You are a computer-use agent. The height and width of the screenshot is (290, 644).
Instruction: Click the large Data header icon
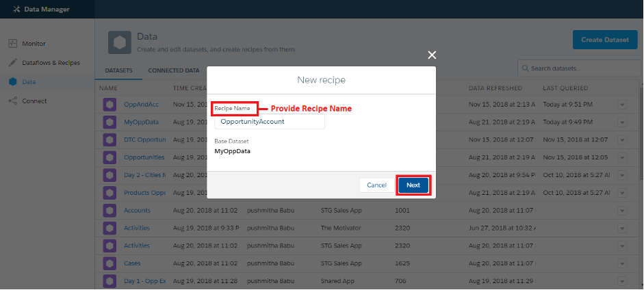click(x=120, y=42)
